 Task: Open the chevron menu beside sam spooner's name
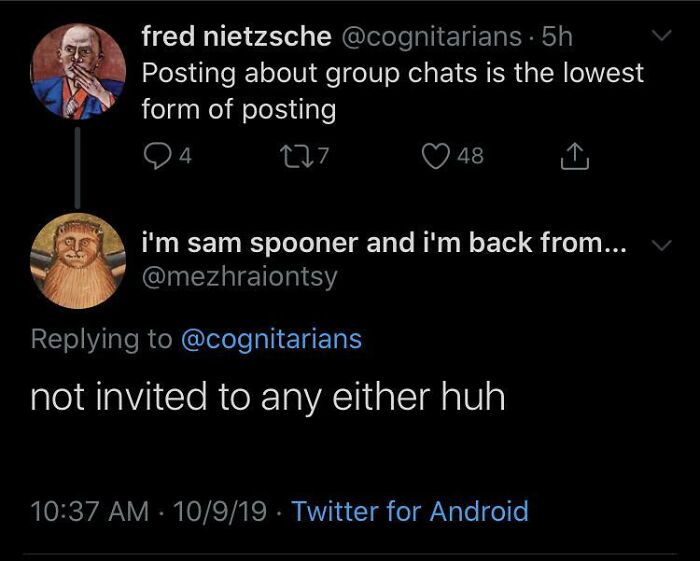661,246
